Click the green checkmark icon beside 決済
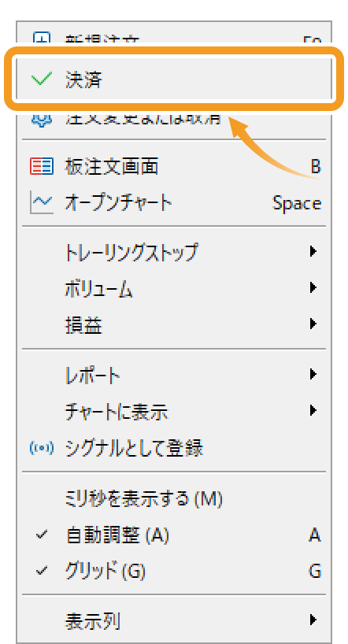The height and width of the screenshot is (644, 348). [42, 79]
